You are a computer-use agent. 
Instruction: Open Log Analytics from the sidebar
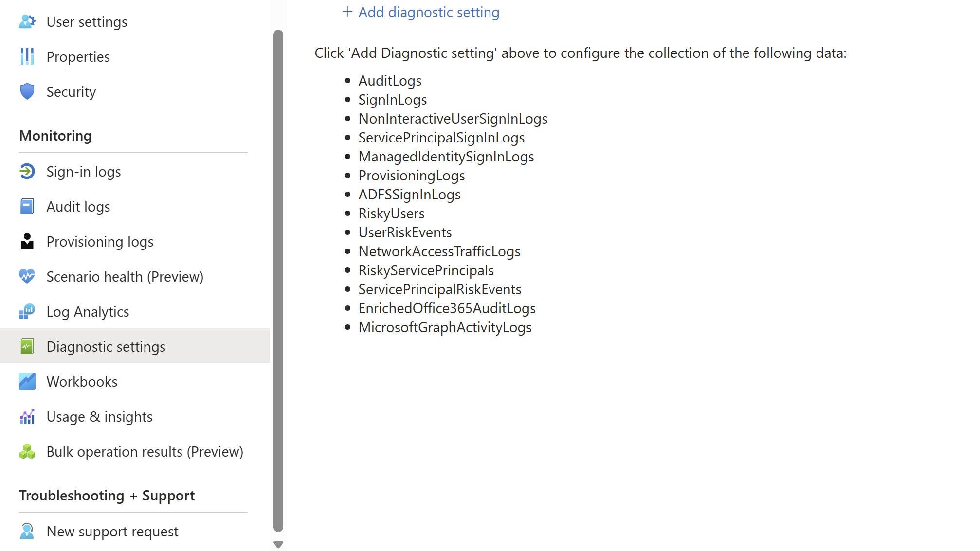(x=88, y=312)
